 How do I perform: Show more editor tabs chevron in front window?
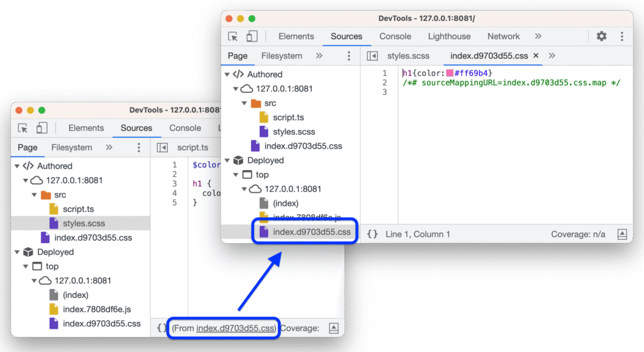click(x=552, y=55)
